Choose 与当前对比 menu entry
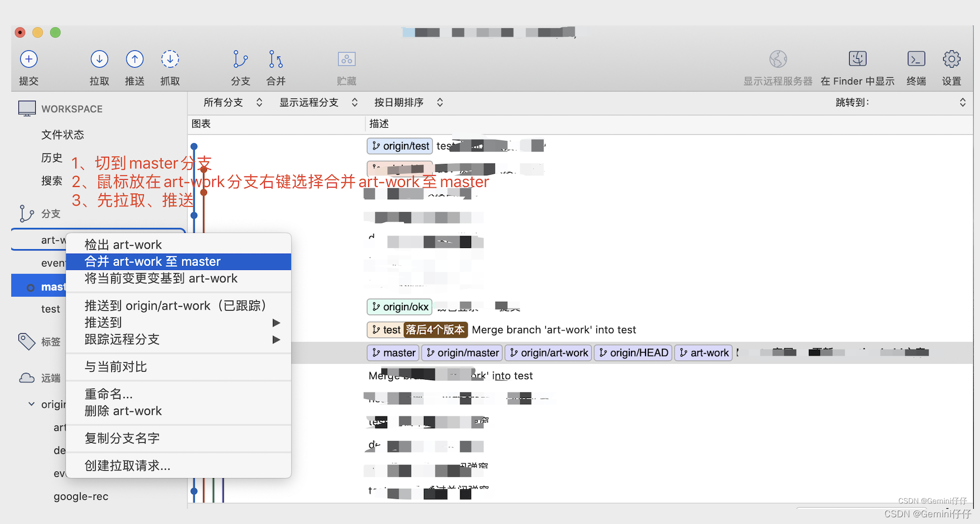This screenshot has width=980, height=524. point(178,367)
